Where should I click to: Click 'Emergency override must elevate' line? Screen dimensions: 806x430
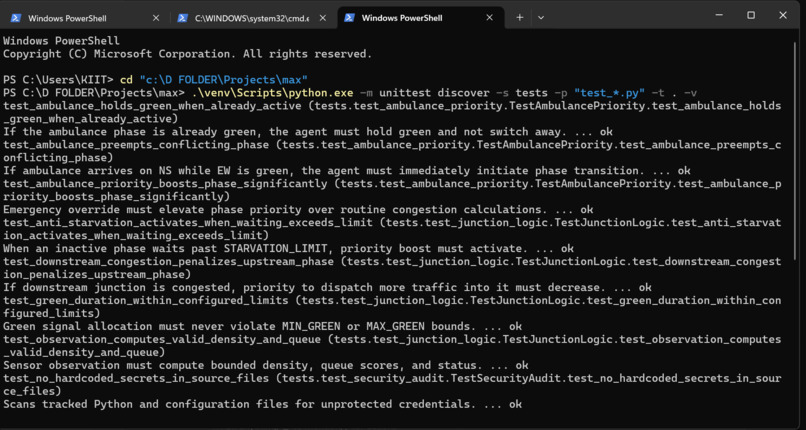pos(298,210)
